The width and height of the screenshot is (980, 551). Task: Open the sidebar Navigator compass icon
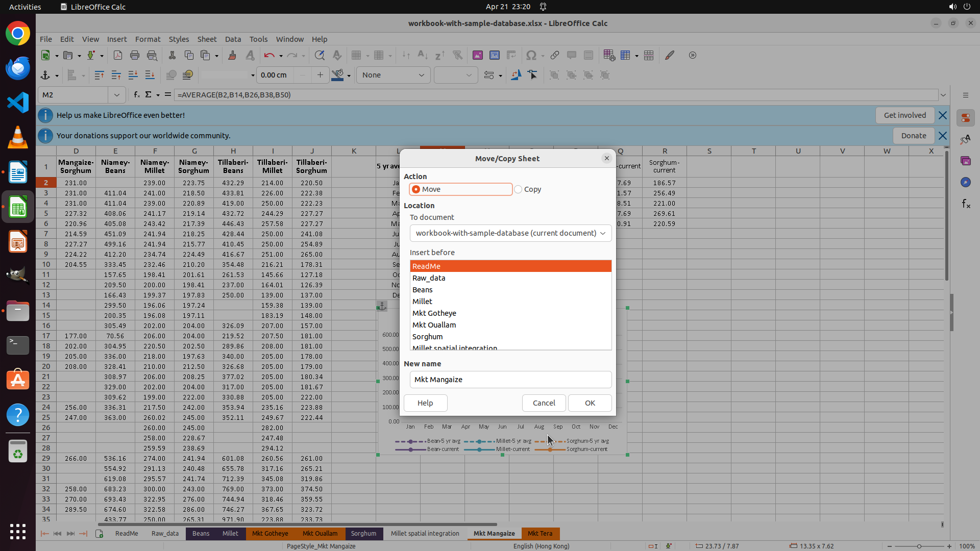coord(966,182)
